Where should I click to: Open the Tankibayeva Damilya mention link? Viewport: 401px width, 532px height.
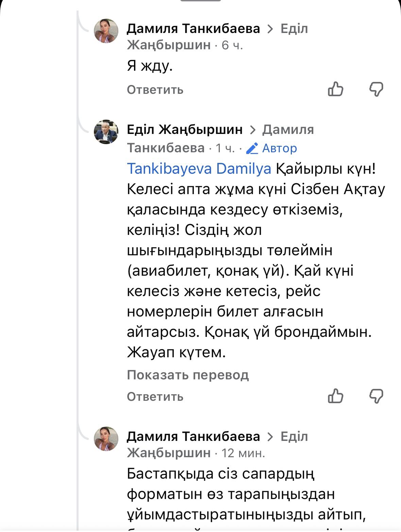click(199, 169)
